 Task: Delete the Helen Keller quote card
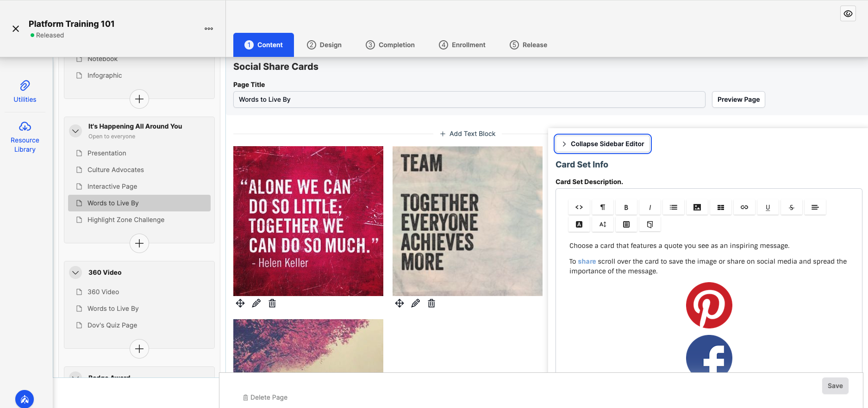272,303
